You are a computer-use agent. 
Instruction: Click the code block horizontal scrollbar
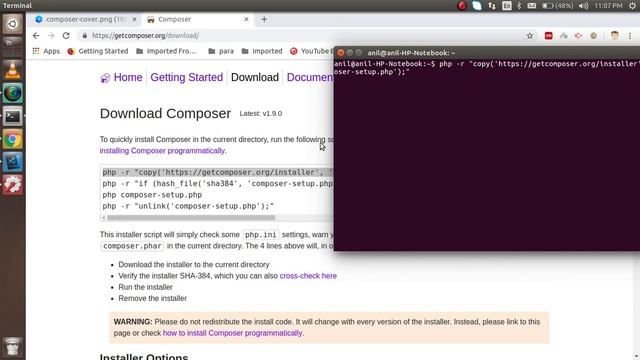click(x=191, y=218)
